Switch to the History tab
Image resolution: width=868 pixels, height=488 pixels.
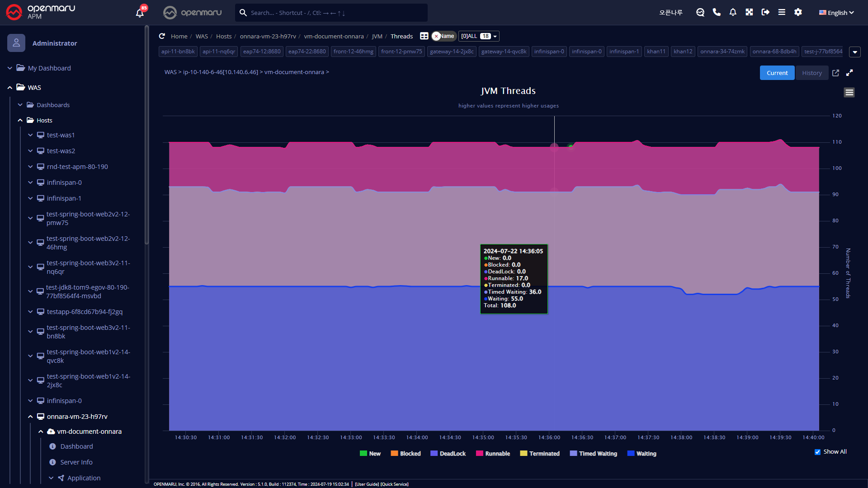(811, 73)
